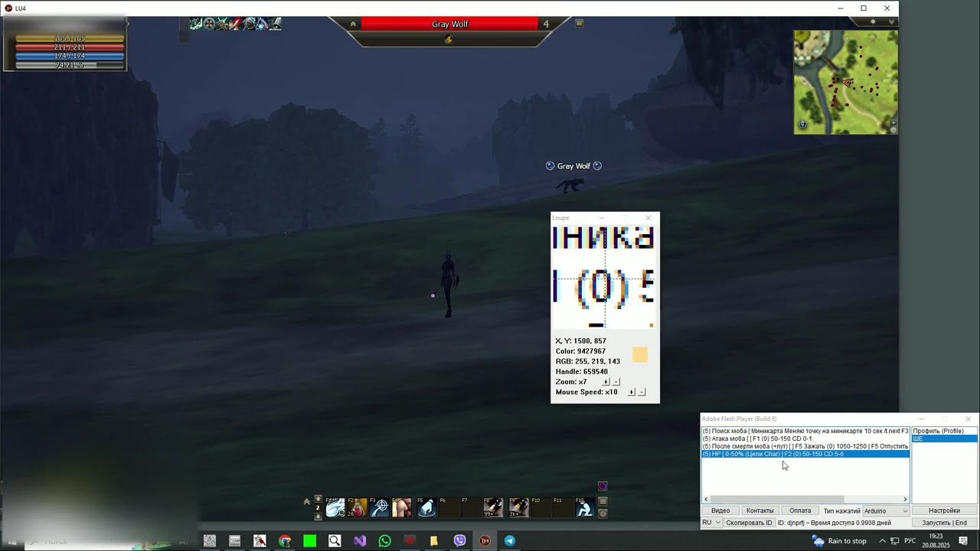Select the 'Поиск моба' rule row
This screenshot has height=551, width=980.
(x=805, y=431)
